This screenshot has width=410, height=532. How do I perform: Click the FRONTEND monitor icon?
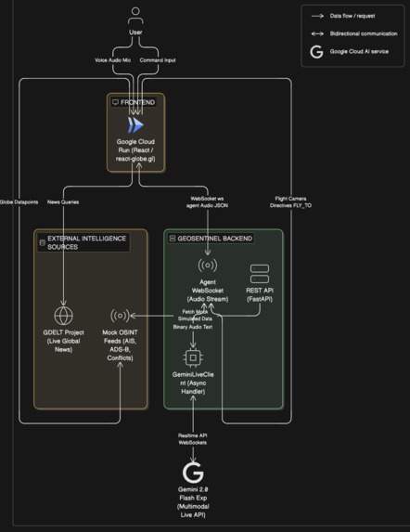tap(115, 102)
